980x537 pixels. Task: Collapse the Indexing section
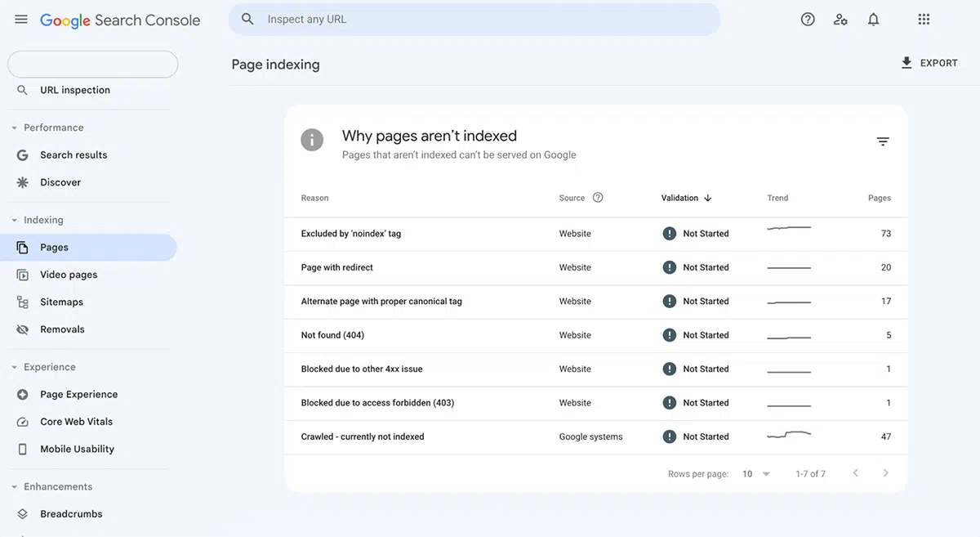click(14, 220)
